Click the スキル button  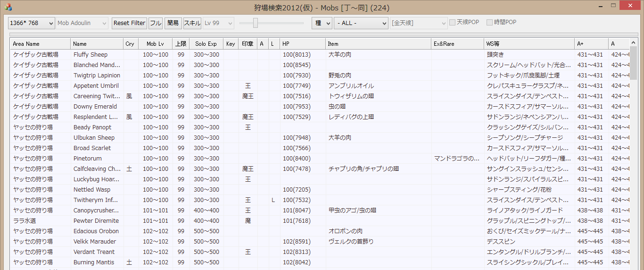click(x=192, y=23)
